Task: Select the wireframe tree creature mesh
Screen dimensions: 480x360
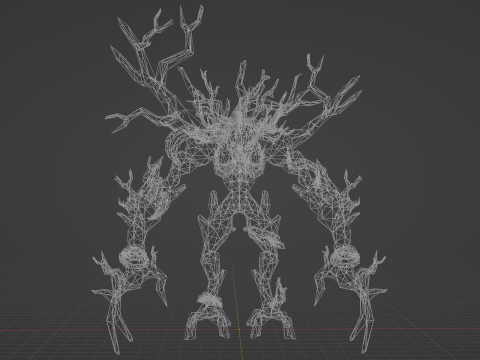Action: tap(239, 180)
